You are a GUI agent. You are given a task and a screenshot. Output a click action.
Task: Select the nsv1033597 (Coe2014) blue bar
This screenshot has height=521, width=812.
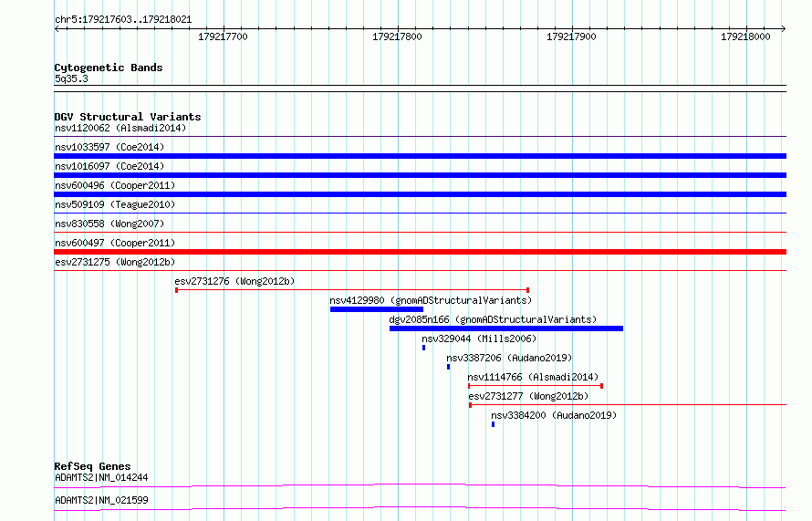point(420,156)
